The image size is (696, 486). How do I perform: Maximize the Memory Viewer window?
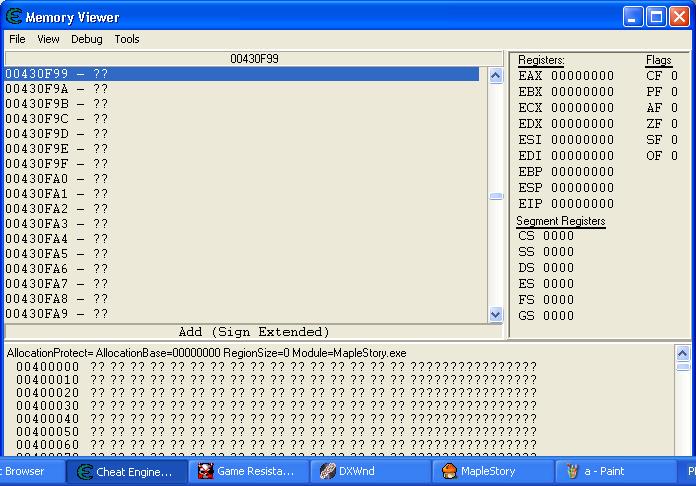click(x=656, y=17)
